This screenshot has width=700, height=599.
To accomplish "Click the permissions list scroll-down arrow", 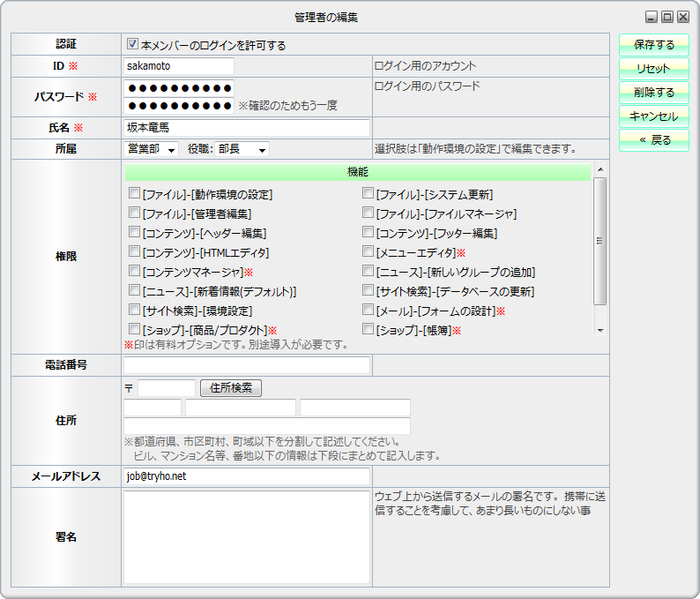I will (x=599, y=331).
